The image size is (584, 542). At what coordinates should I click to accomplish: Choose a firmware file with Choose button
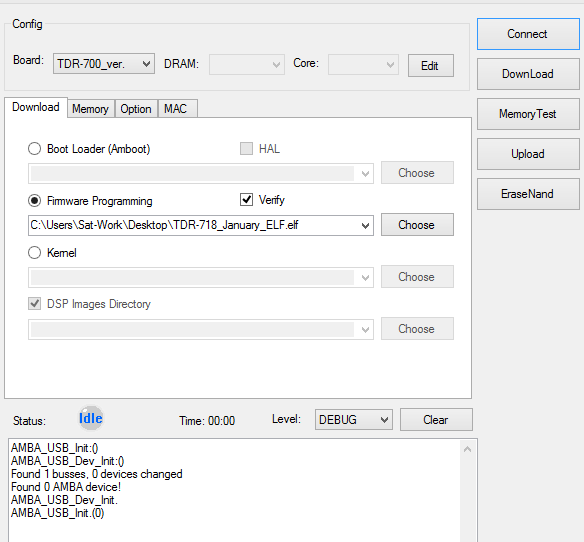click(x=417, y=225)
